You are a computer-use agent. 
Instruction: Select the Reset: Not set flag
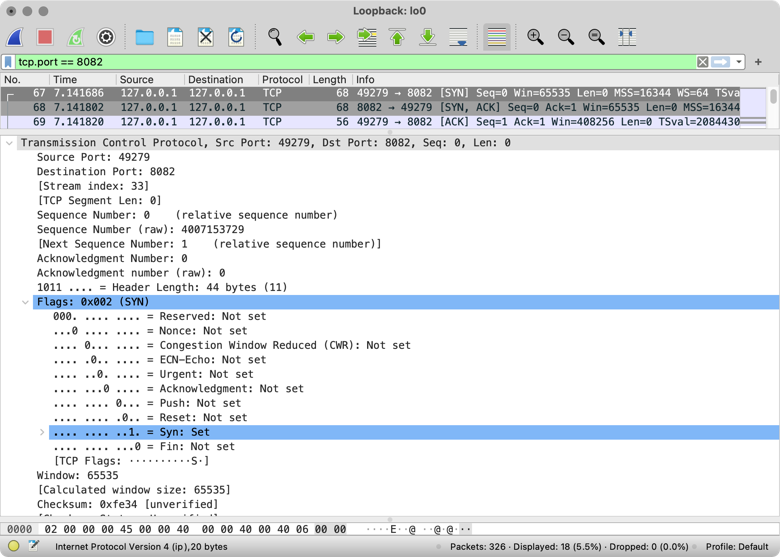pos(150,418)
